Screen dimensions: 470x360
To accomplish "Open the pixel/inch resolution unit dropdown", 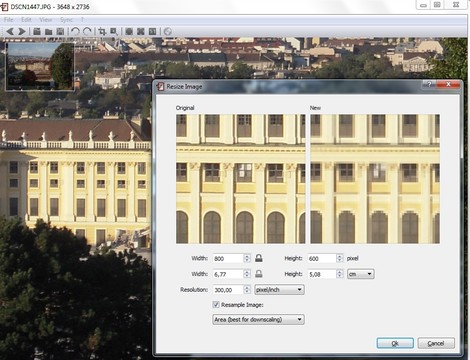I will [279, 290].
